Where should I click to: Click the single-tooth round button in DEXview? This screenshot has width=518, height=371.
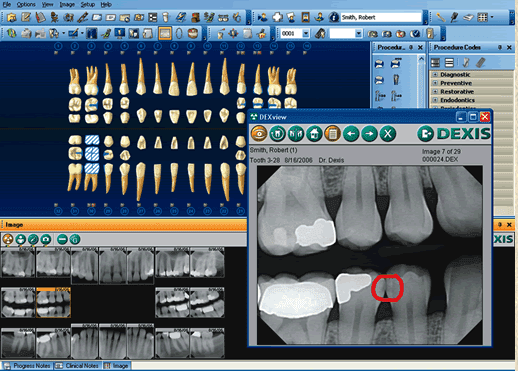277,134
